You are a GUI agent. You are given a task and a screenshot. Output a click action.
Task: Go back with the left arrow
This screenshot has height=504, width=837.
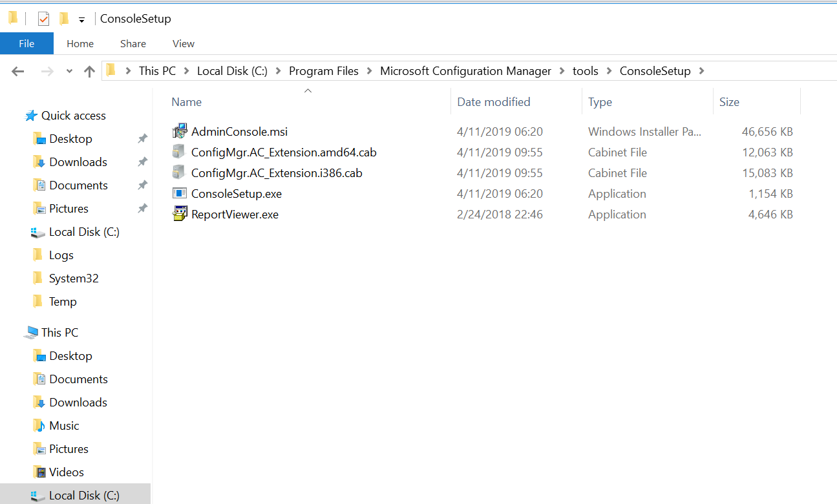pyautogui.click(x=17, y=71)
